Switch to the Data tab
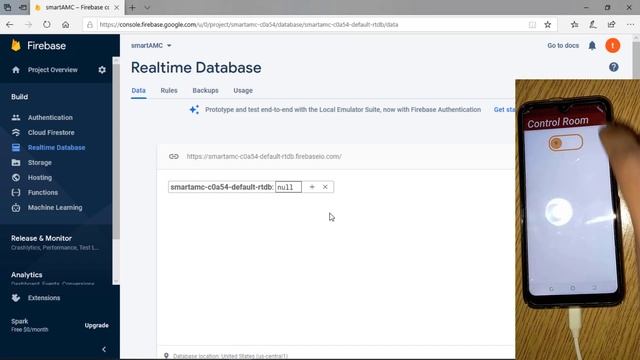 pyautogui.click(x=138, y=91)
